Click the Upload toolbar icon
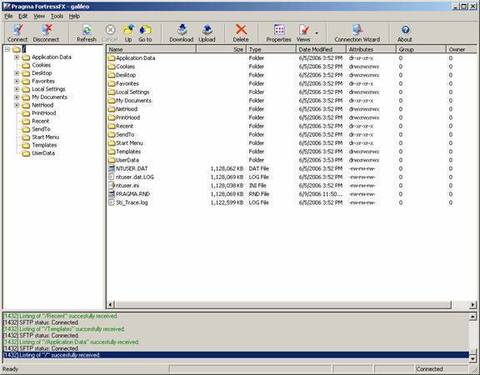The width and height of the screenshot is (480, 375). click(x=207, y=33)
